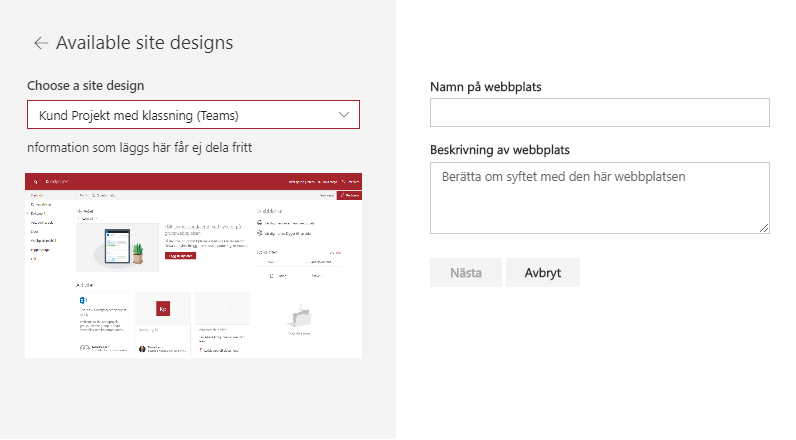796x440 pixels.
Task: Click the red button at the preview's top right
Action: click(349, 194)
